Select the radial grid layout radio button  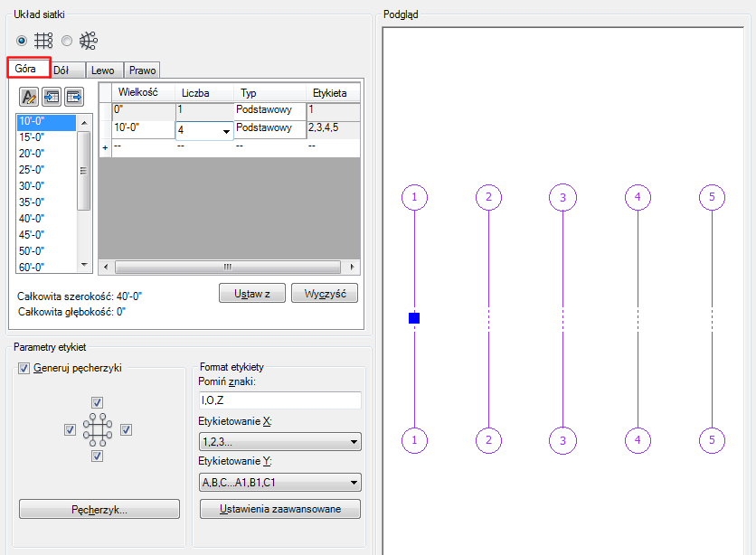click(67, 41)
